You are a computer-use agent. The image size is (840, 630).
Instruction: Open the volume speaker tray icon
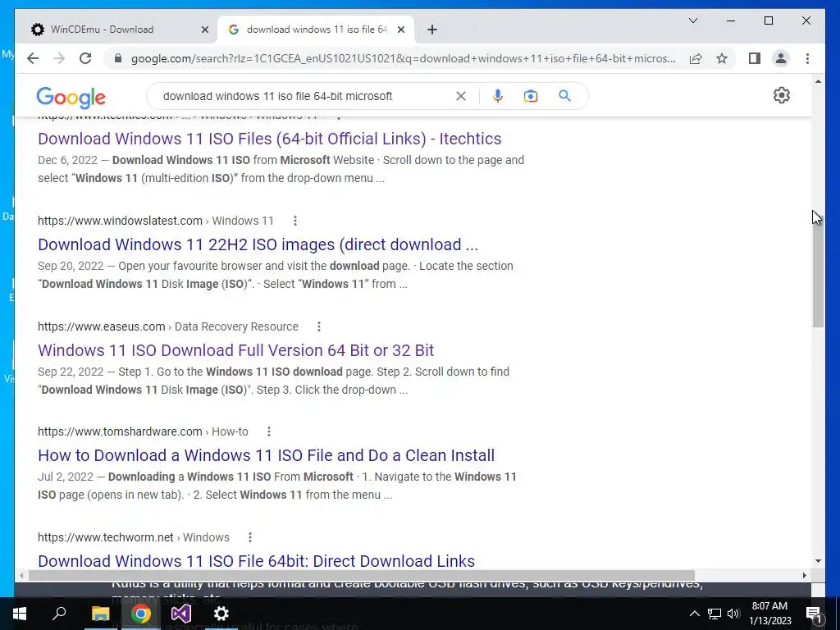pyautogui.click(x=733, y=614)
